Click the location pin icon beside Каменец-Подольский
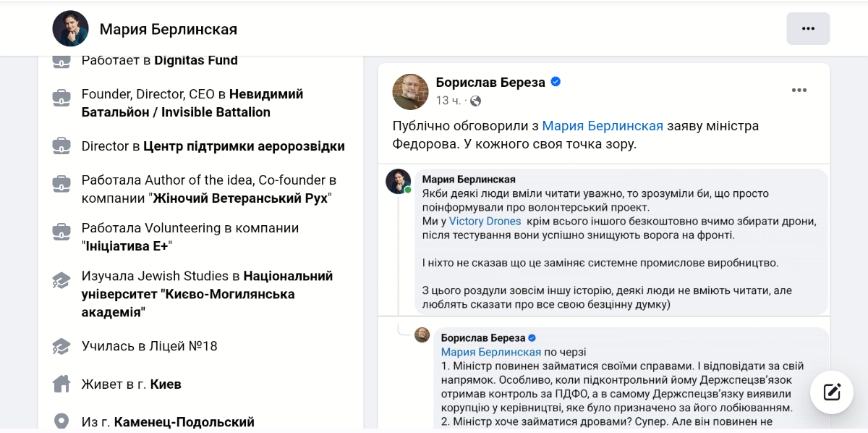Screen dimensions: 868x433 (61, 421)
